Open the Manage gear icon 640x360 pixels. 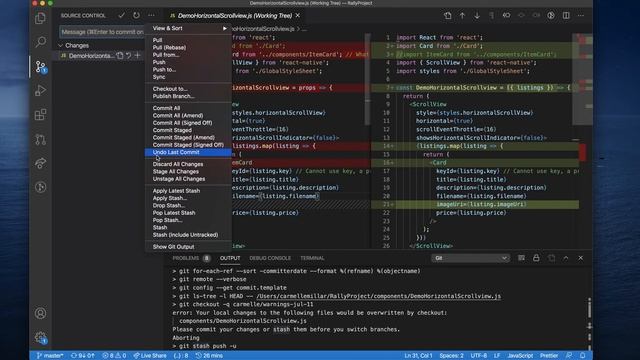[x=40, y=338]
